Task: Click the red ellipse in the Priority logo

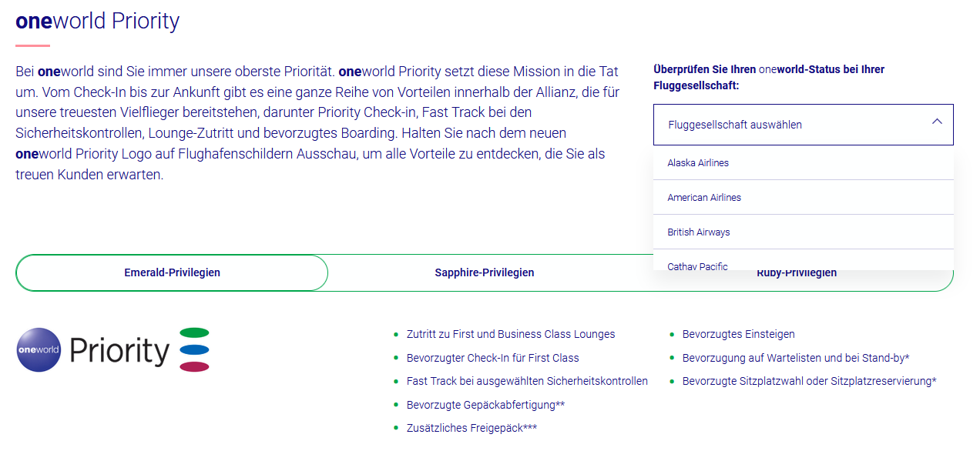Action: pos(193,367)
